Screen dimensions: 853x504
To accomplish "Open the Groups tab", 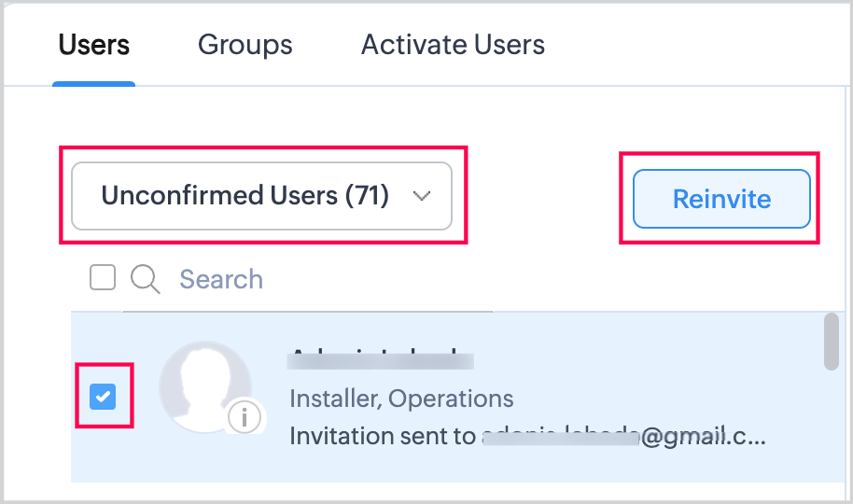I will click(245, 45).
